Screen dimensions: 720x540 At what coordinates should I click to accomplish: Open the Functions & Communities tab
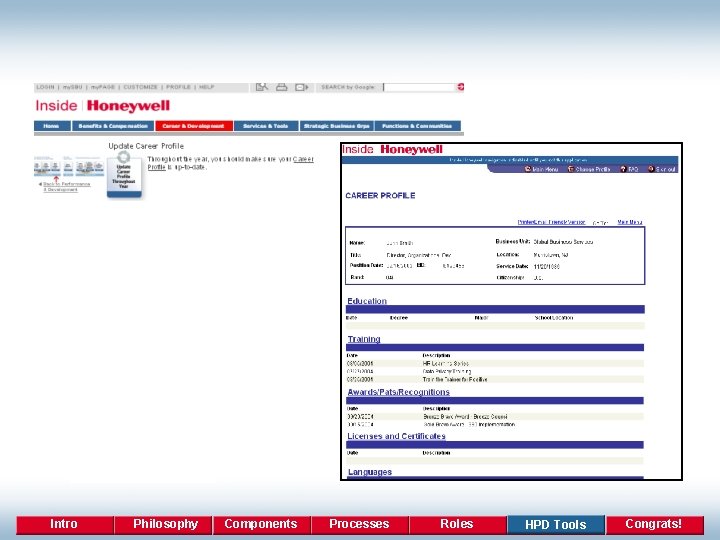[417, 126]
